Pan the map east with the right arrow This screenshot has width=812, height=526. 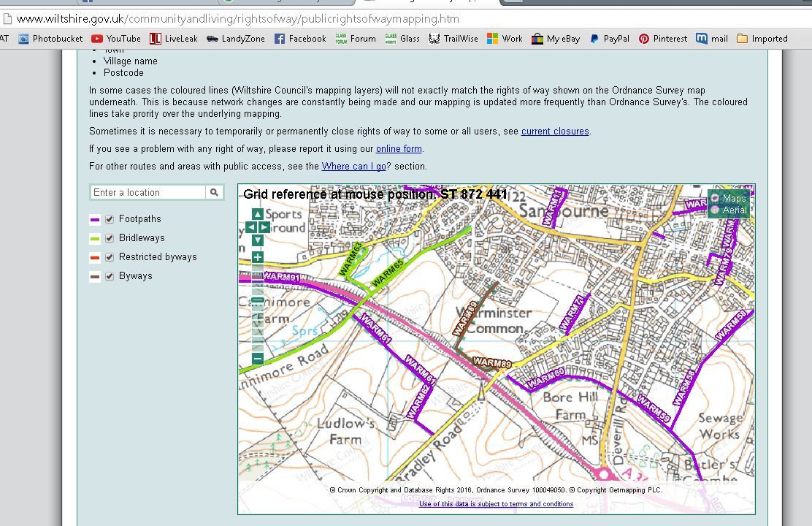click(x=264, y=227)
